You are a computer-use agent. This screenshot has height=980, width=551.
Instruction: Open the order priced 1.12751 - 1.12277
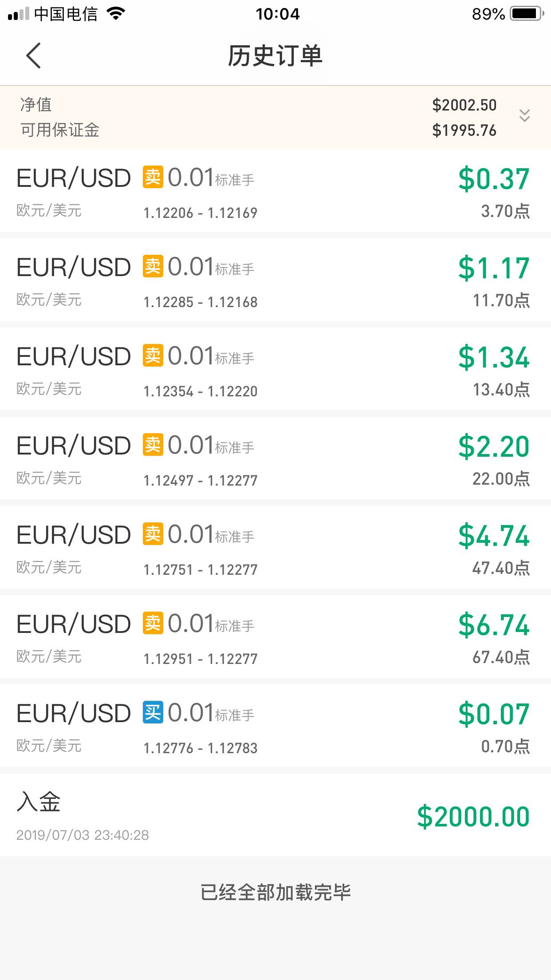click(275, 548)
